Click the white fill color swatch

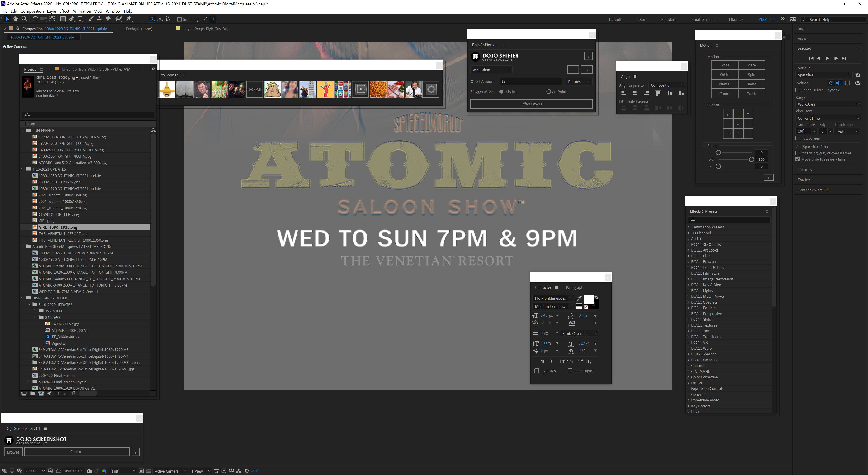tap(588, 300)
